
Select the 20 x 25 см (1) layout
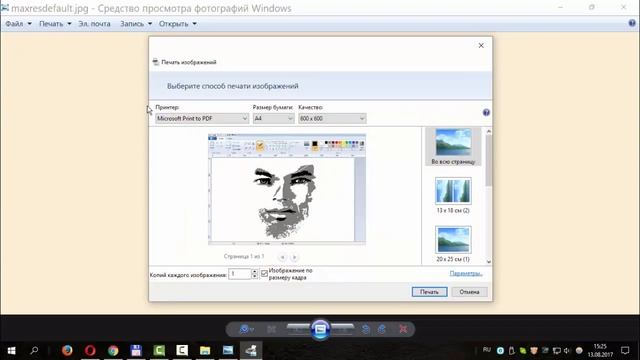pos(453,244)
